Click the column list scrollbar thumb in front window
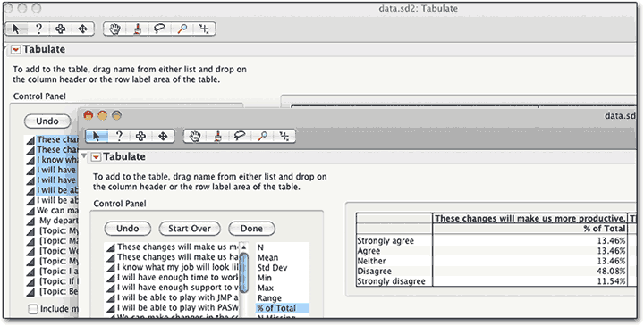644x326 pixels. [x=244, y=272]
